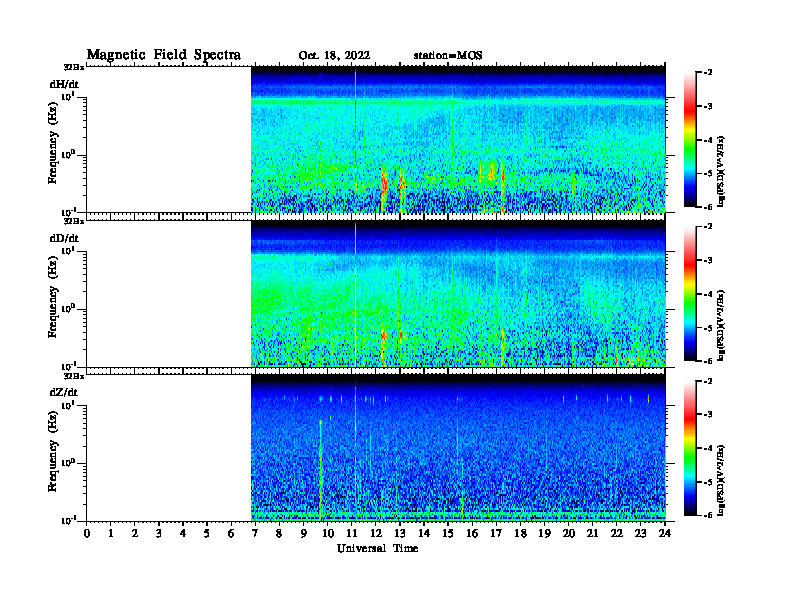Click the 10^-1 frequency tick of the dZ/dt panel

point(68,520)
